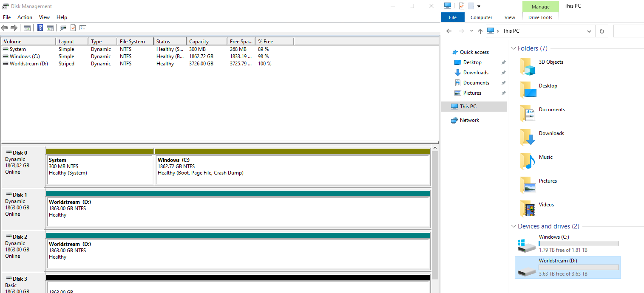This screenshot has height=293, width=644.
Task: Select the Downloads folder icon under Folders
Action: (x=527, y=138)
